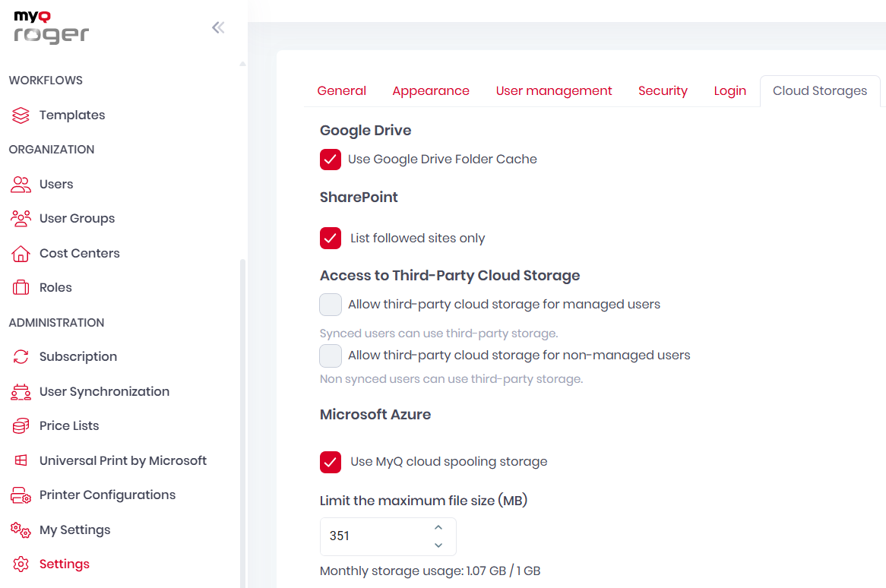The height and width of the screenshot is (588, 886).
Task: Click the User Synchronization icon
Action: [x=21, y=392]
